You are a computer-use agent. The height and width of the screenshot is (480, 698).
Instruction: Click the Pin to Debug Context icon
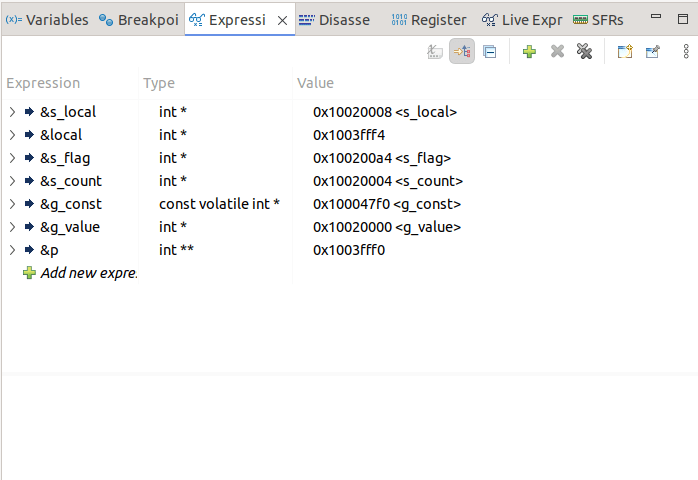tap(652, 52)
